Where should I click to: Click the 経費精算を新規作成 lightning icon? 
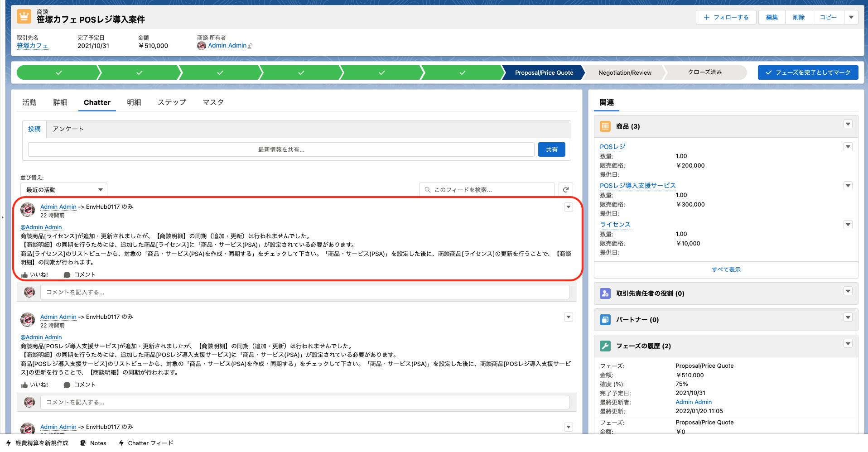click(x=9, y=443)
